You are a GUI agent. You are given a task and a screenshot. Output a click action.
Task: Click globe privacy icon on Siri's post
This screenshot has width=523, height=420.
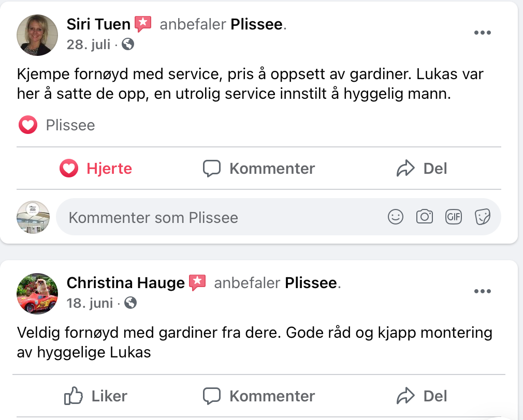coord(128,44)
